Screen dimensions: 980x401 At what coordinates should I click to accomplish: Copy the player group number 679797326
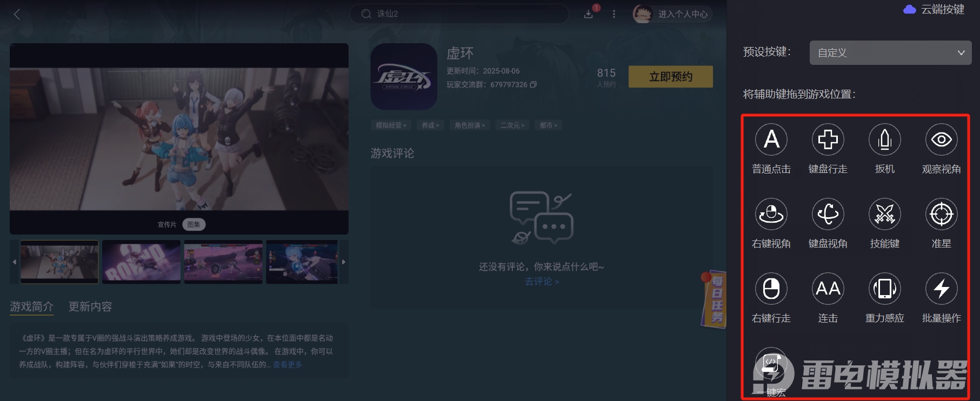(534, 84)
